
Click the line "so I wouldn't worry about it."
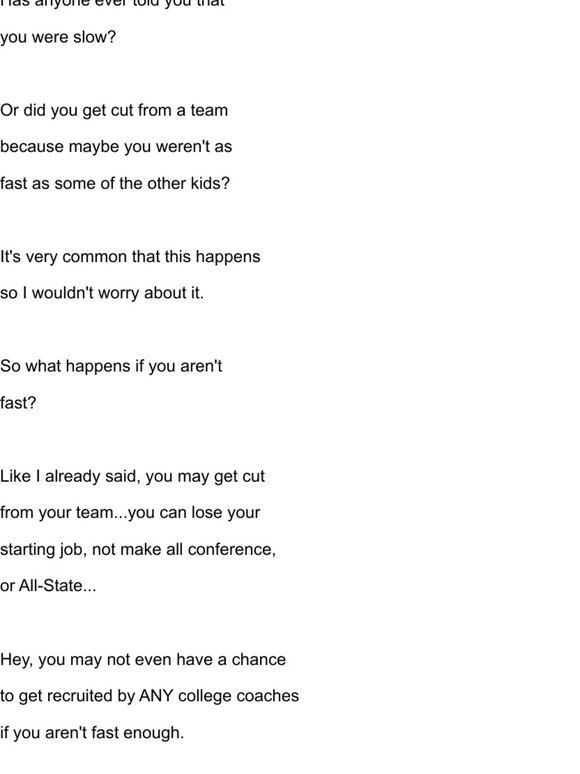(102, 293)
